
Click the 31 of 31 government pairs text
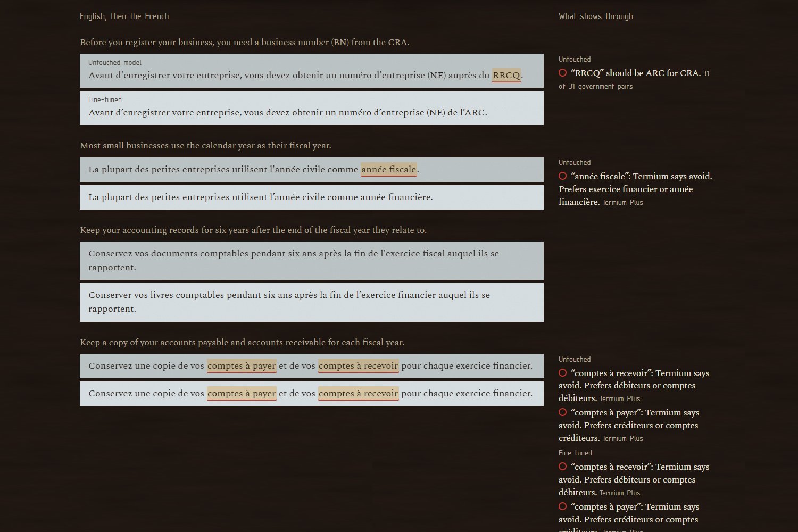pos(634,80)
